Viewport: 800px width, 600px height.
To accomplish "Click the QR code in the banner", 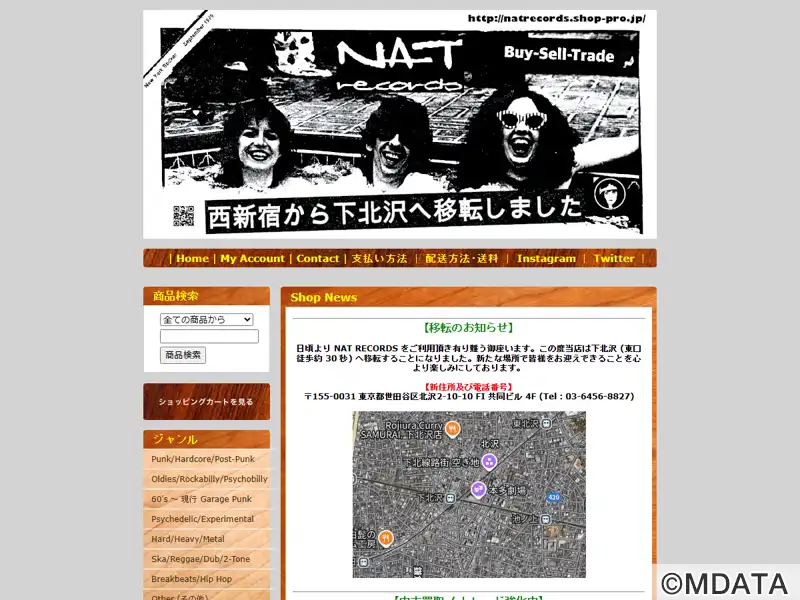I will 183,216.
